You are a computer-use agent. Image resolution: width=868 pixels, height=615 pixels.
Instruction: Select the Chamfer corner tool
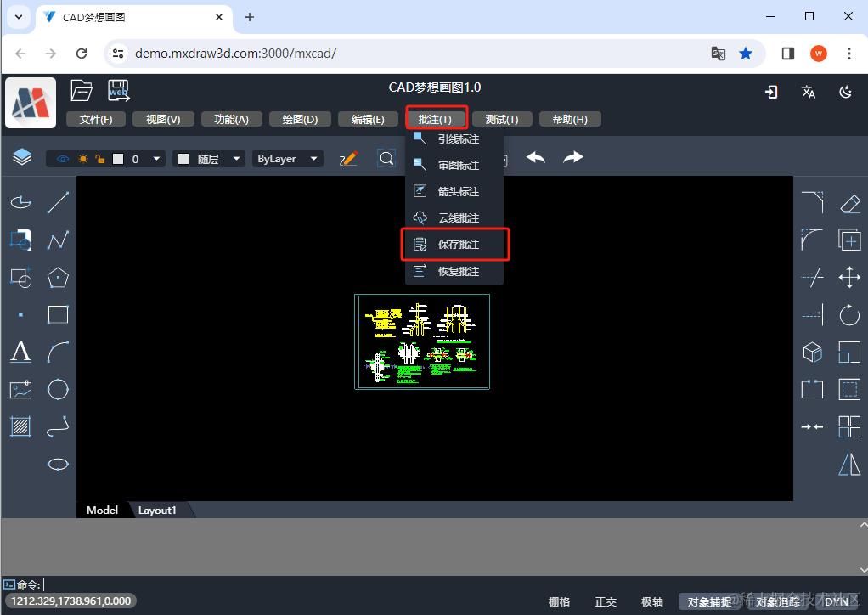[812, 202]
